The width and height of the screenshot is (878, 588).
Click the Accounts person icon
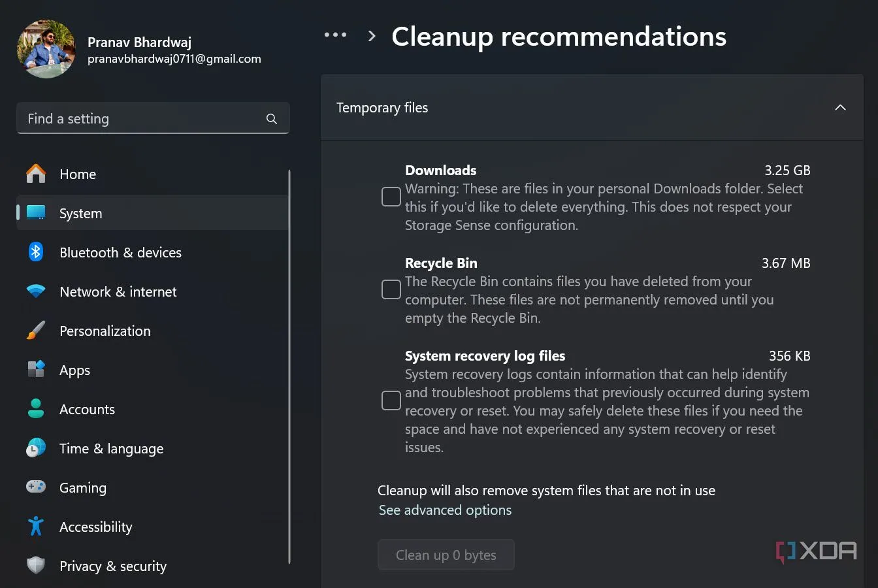(x=36, y=409)
